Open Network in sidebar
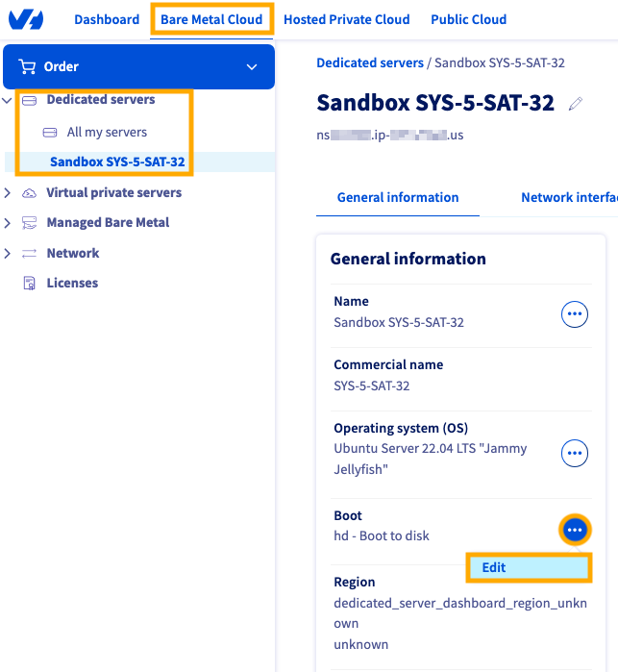 coord(73,253)
